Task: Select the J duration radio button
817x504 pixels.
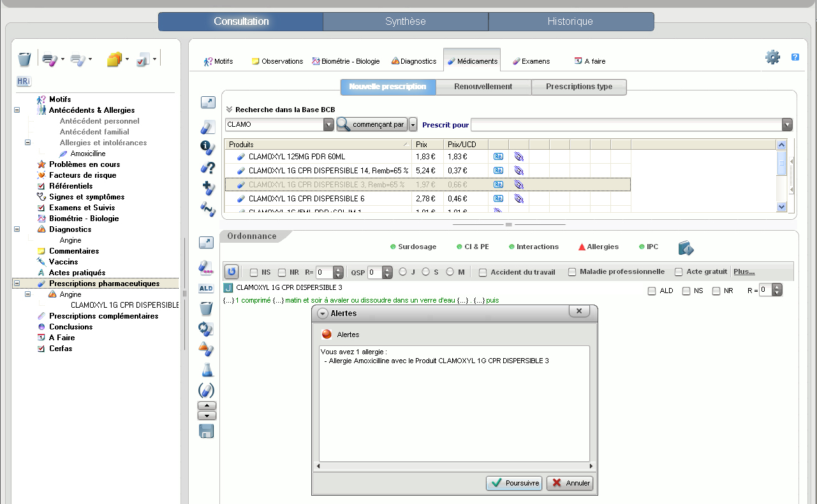Action: [x=403, y=272]
